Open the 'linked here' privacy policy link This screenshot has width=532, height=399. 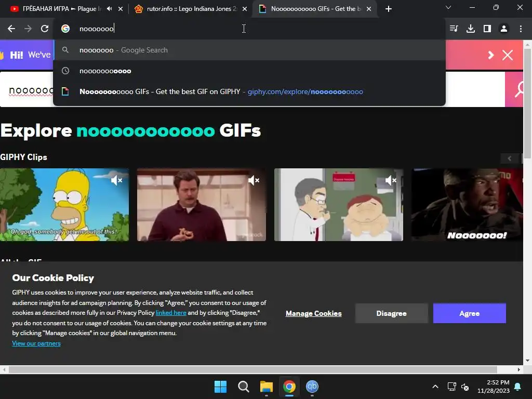pyautogui.click(x=171, y=313)
